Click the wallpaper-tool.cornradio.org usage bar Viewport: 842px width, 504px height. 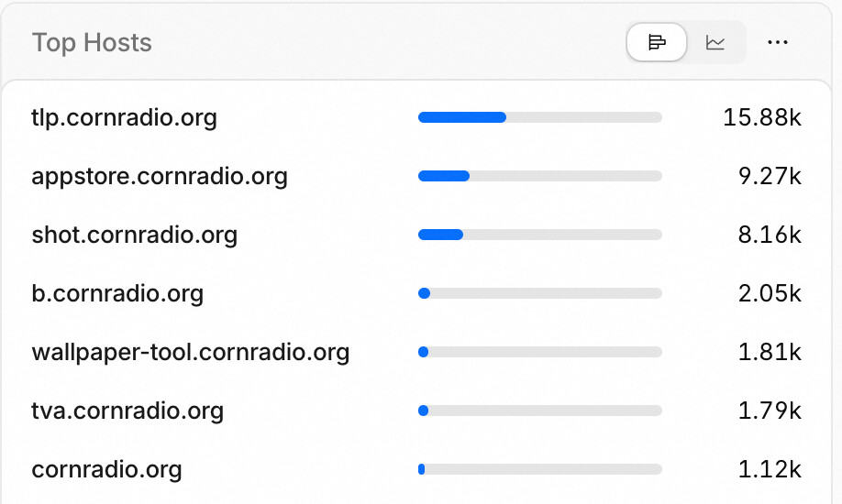pyautogui.click(x=539, y=352)
